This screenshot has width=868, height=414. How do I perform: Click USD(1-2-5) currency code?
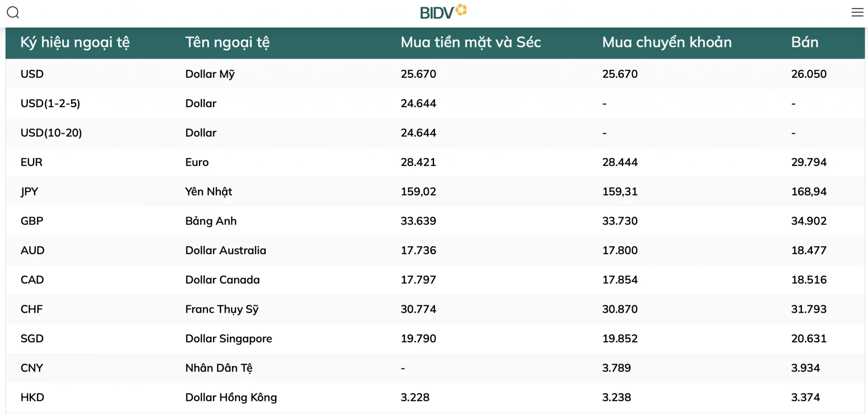click(50, 103)
